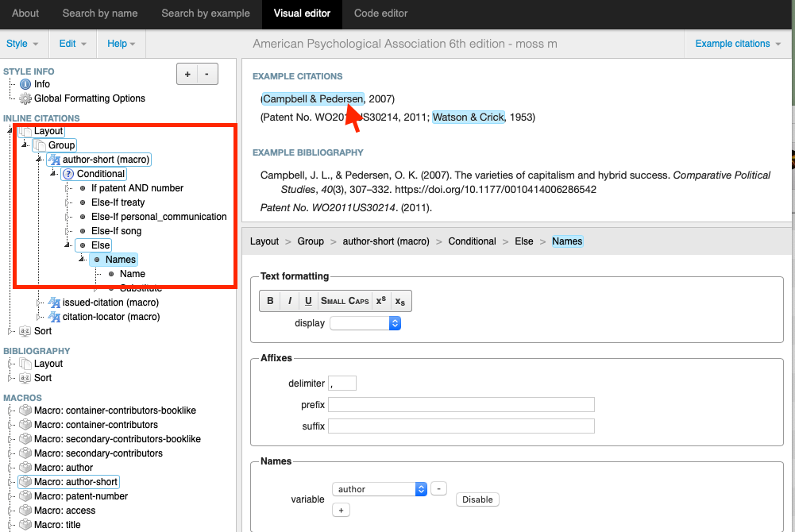The height and width of the screenshot is (532, 795).
Task: Open the Style dropdown menu
Action: click(x=22, y=44)
